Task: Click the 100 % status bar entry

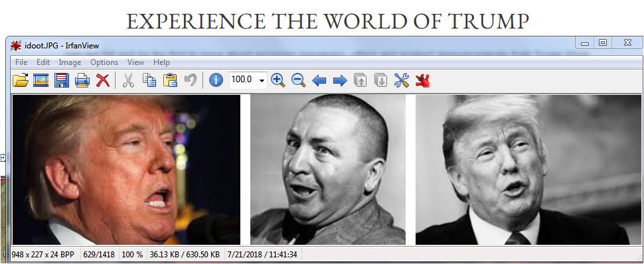Action: click(x=132, y=255)
